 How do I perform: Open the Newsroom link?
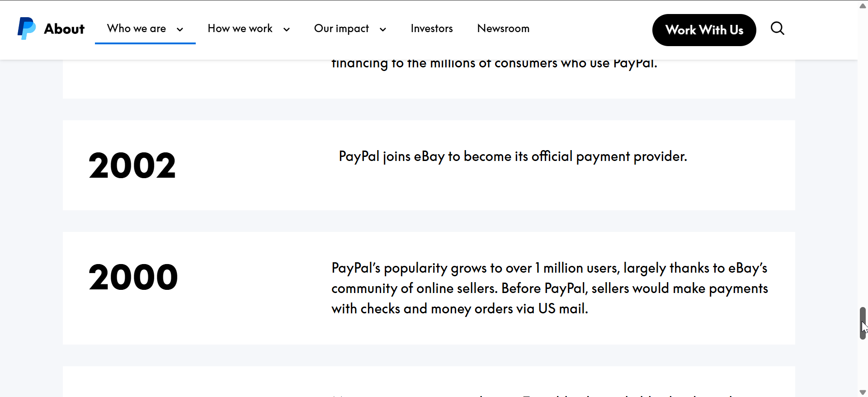(x=503, y=28)
